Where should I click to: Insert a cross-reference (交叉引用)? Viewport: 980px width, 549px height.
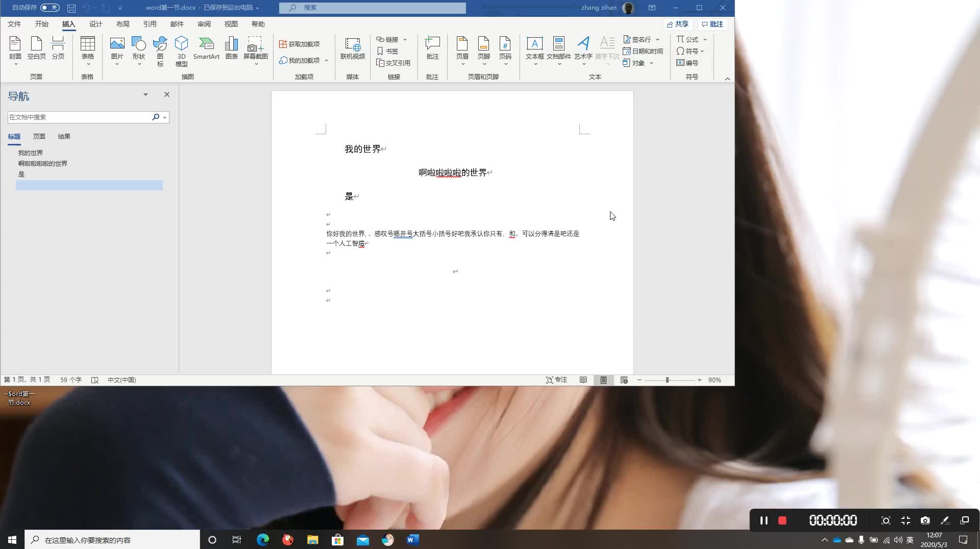click(394, 63)
